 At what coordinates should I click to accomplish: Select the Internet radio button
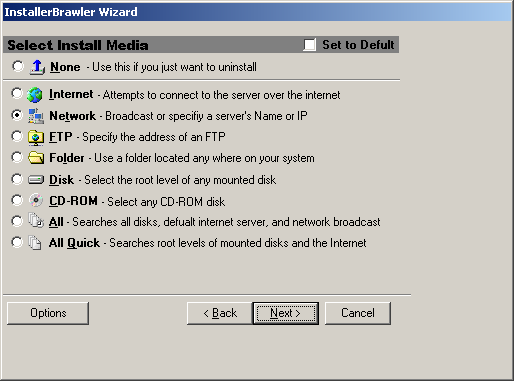point(17,93)
